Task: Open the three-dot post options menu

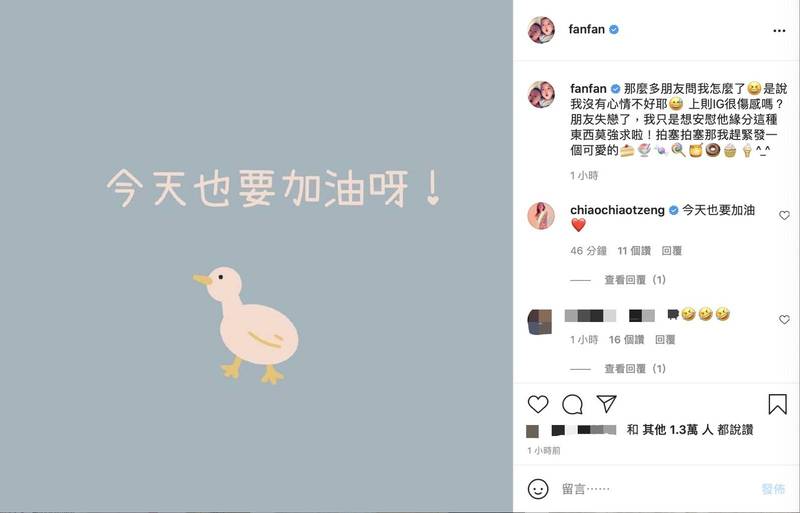Action: (779, 31)
